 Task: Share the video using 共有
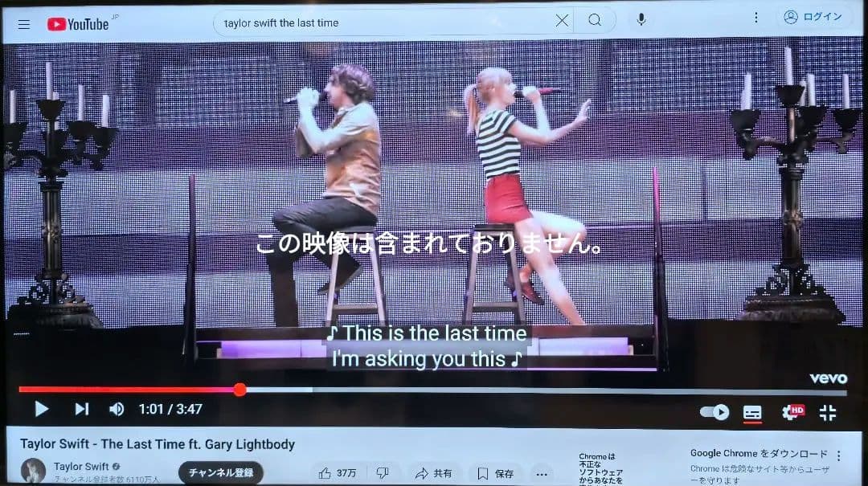pyautogui.click(x=433, y=473)
